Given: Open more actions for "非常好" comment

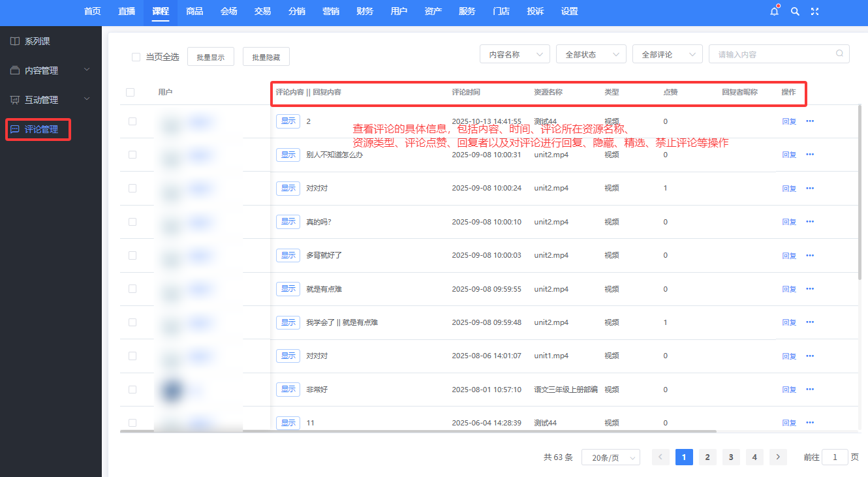Looking at the screenshot, I should tap(810, 390).
